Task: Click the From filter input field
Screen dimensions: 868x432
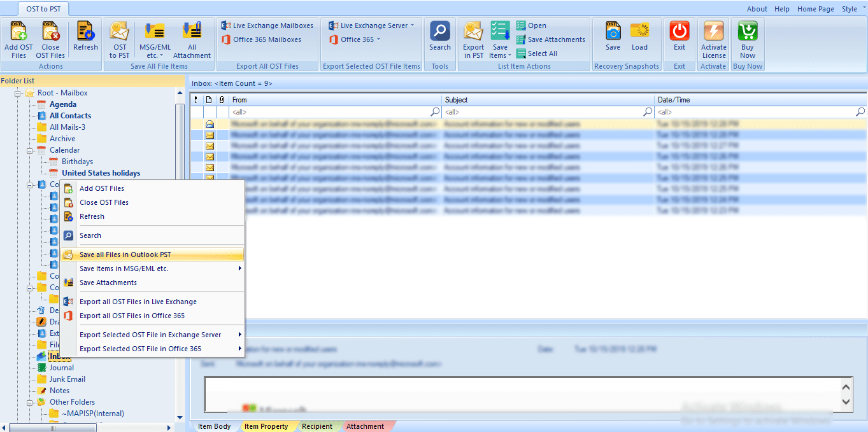Action: (335, 112)
